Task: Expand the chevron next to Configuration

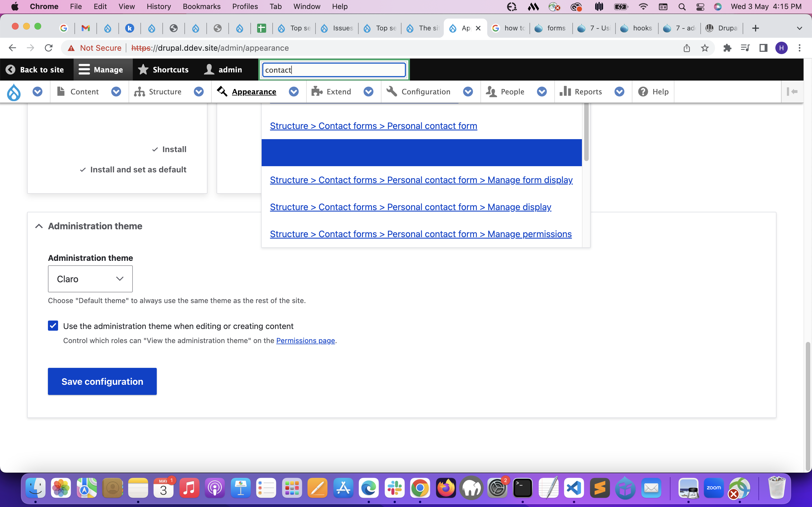Action: pos(468,92)
